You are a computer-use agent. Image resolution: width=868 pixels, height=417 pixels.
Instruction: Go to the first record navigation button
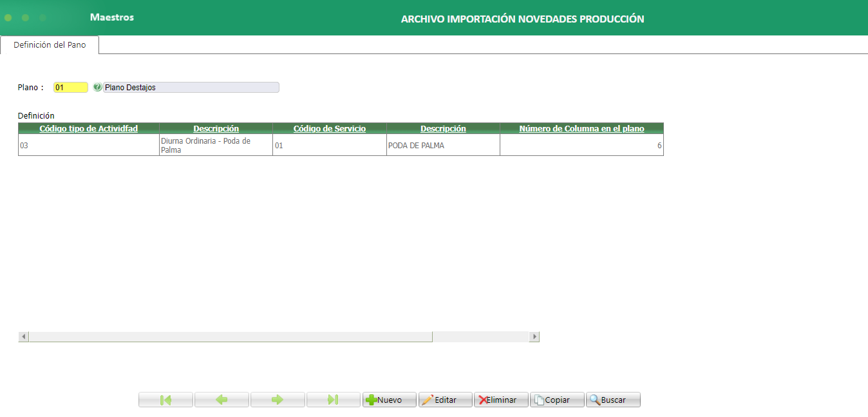165,400
